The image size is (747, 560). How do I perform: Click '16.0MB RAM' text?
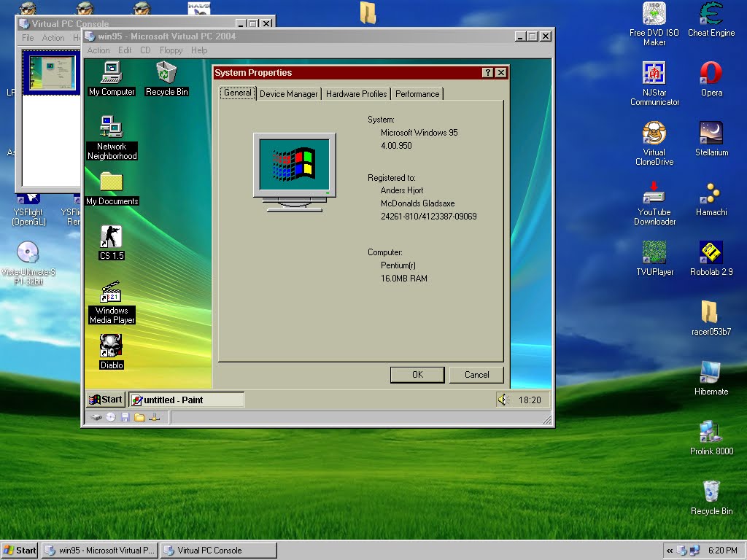404,278
